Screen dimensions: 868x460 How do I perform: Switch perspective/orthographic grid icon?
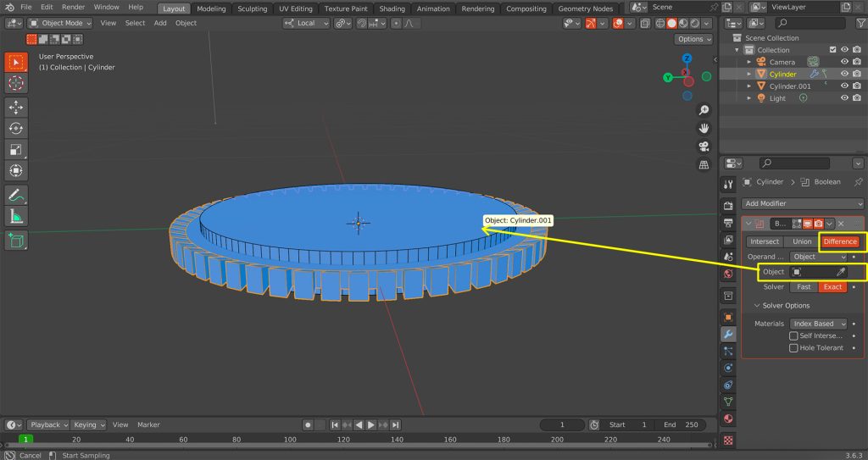coord(704,165)
